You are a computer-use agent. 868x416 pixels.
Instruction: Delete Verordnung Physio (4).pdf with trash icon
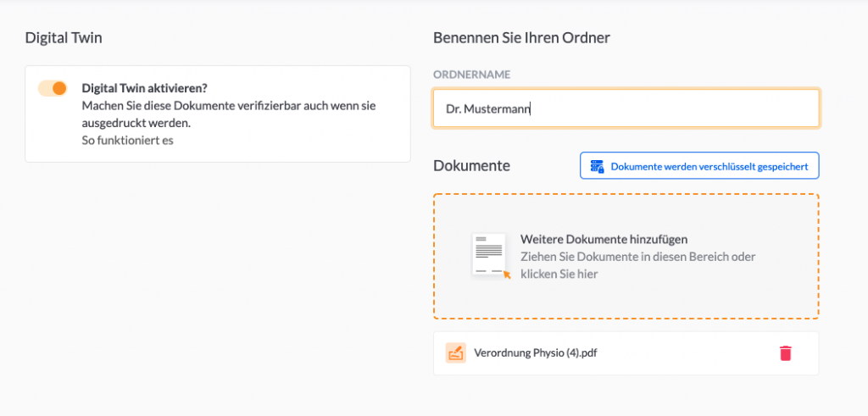point(786,353)
